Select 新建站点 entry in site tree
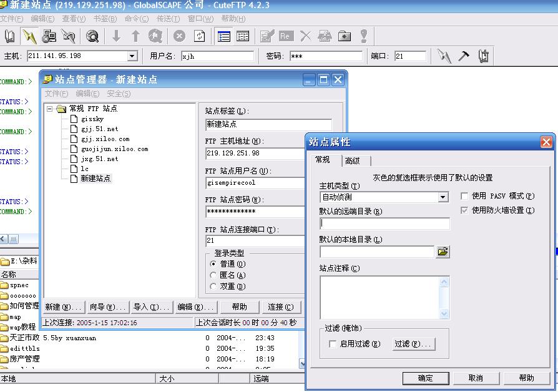 (x=95, y=179)
